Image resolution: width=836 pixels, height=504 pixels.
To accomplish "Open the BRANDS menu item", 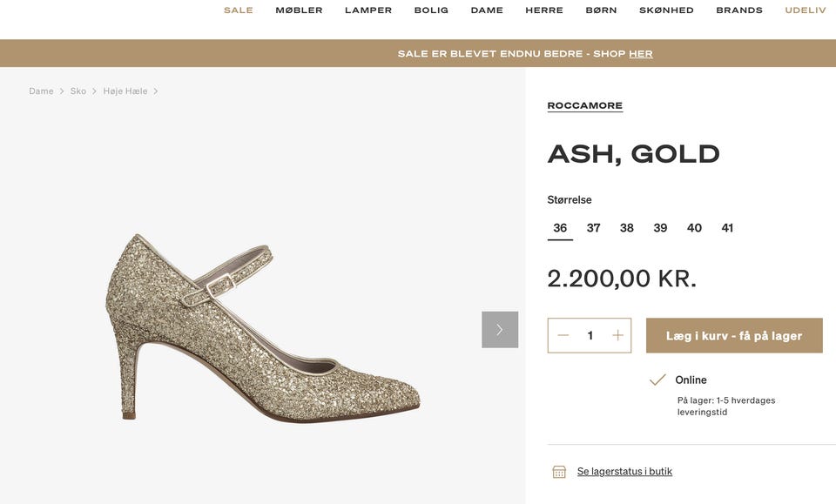I will point(739,10).
